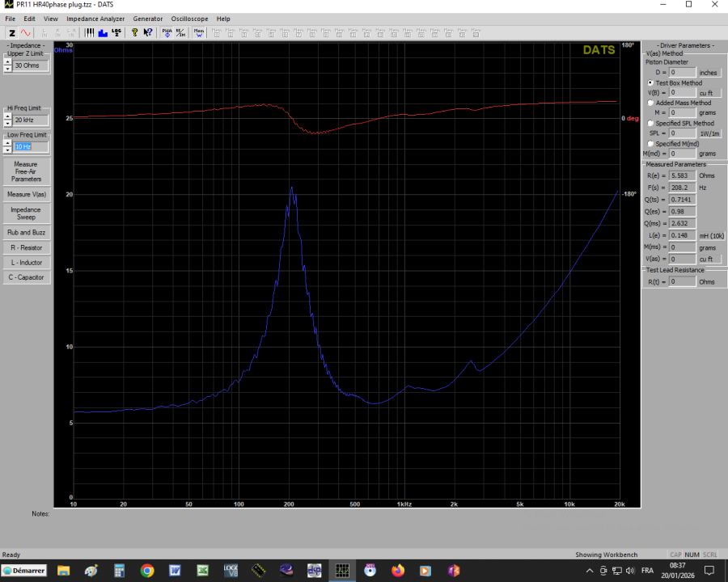Click the blue bar-graph toolbar icon
728x582 pixels.
tap(102, 32)
